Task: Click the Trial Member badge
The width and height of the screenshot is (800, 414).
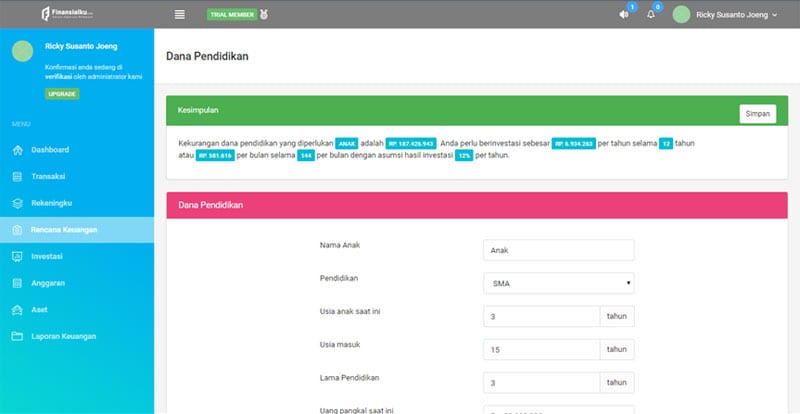Action: coord(230,15)
